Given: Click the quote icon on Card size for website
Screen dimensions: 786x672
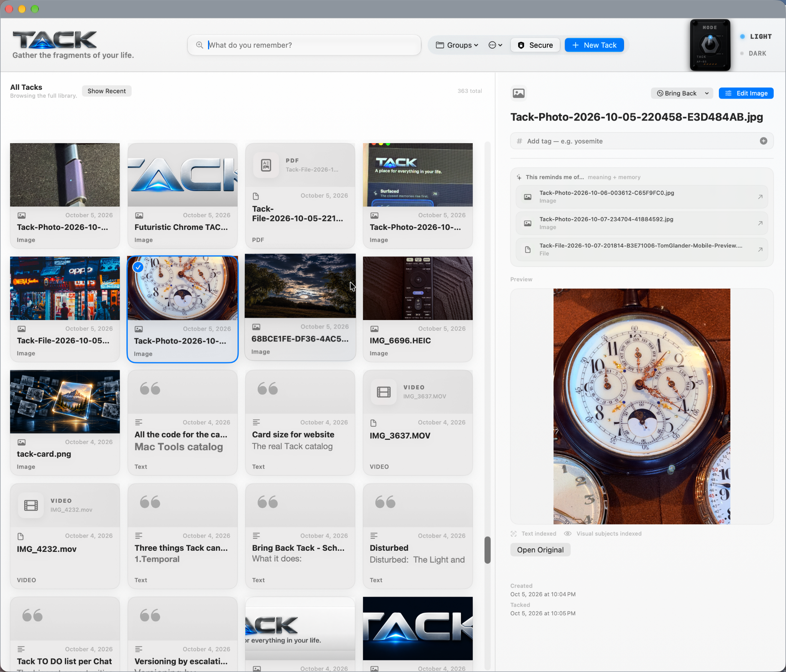Looking at the screenshot, I should coord(268,388).
